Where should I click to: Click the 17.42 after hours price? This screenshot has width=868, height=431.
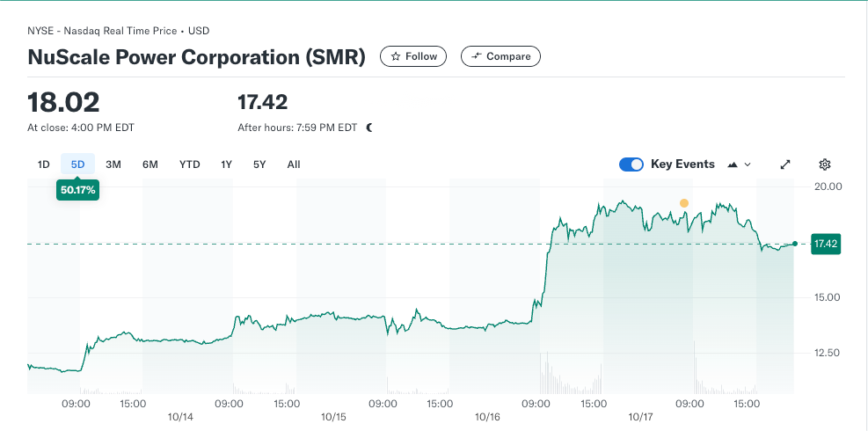point(262,103)
